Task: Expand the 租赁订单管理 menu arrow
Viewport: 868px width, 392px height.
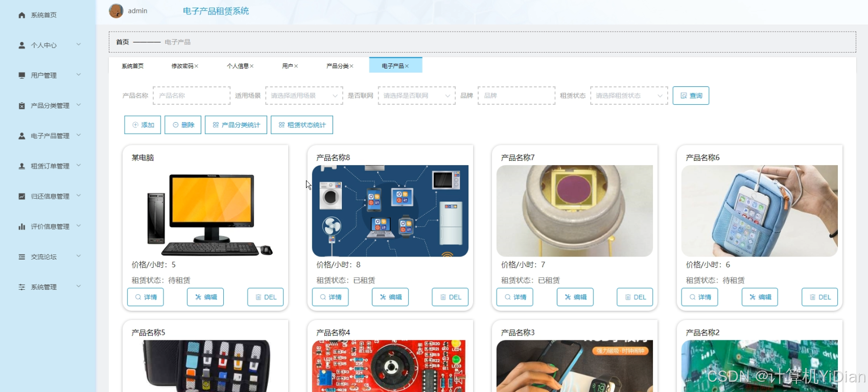Action: click(x=79, y=165)
